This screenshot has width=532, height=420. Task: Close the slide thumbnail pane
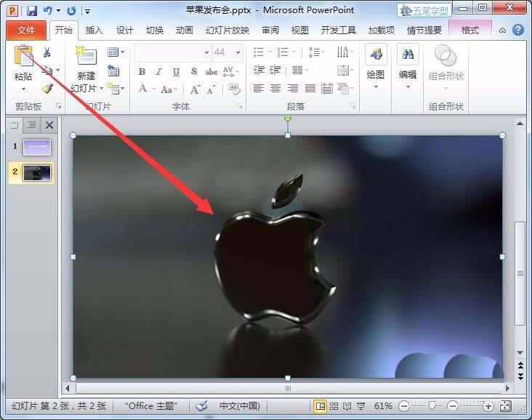49,125
